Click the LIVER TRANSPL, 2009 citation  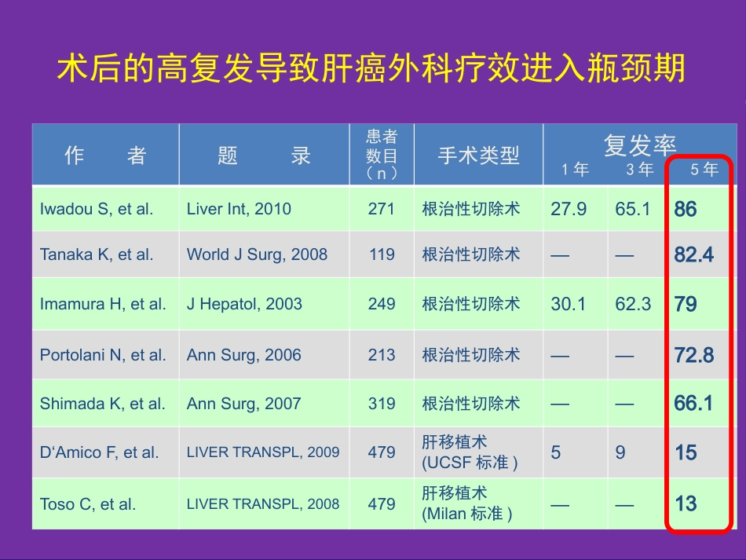click(x=263, y=452)
